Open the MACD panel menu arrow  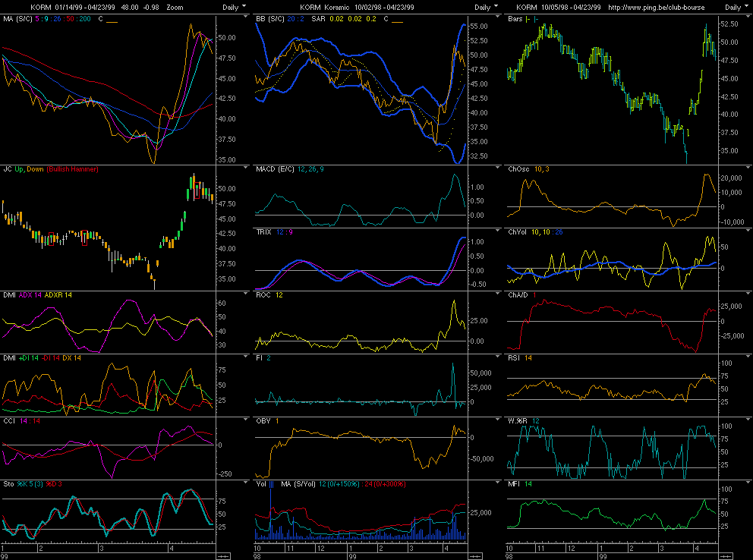click(x=497, y=168)
